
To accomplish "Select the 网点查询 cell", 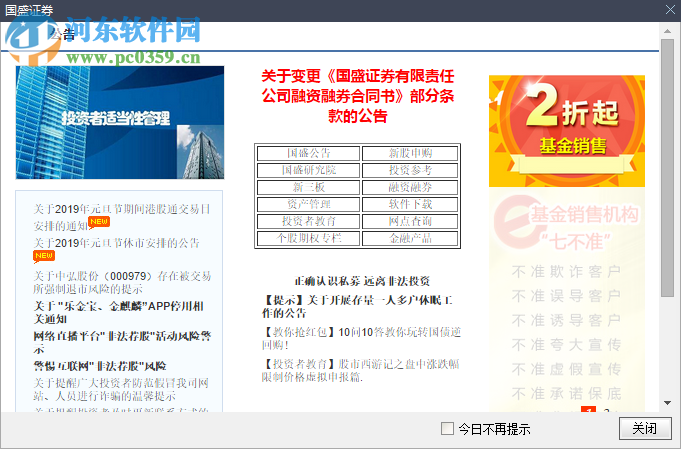I will click(x=410, y=221).
